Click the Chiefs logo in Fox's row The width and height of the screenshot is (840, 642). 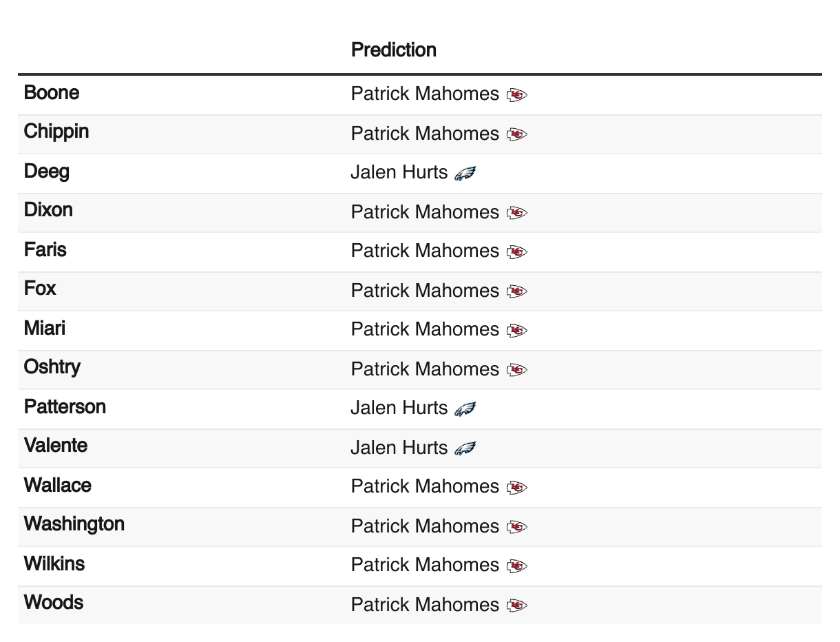[x=517, y=291]
